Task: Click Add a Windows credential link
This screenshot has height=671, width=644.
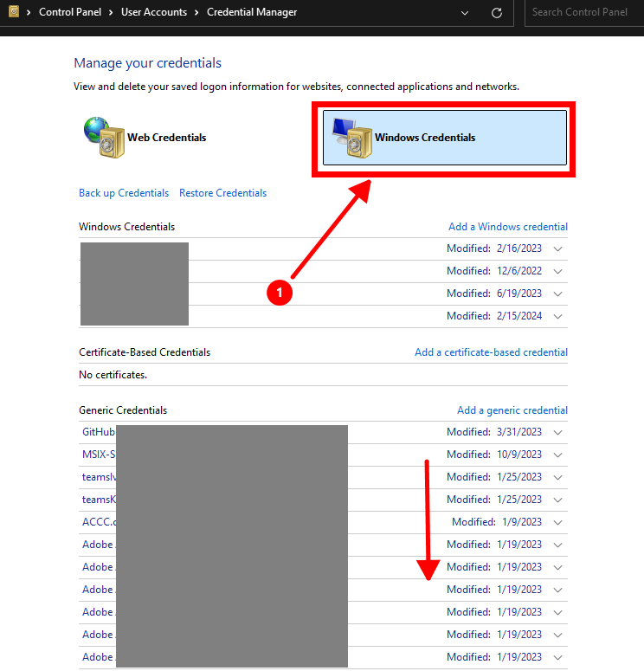Action: tap(507, 227)
